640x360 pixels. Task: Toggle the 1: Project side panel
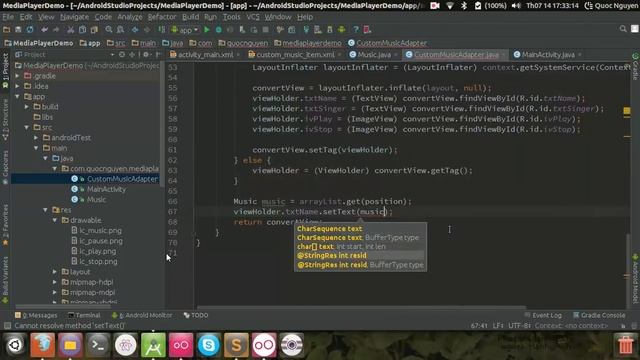click(5, 70)
